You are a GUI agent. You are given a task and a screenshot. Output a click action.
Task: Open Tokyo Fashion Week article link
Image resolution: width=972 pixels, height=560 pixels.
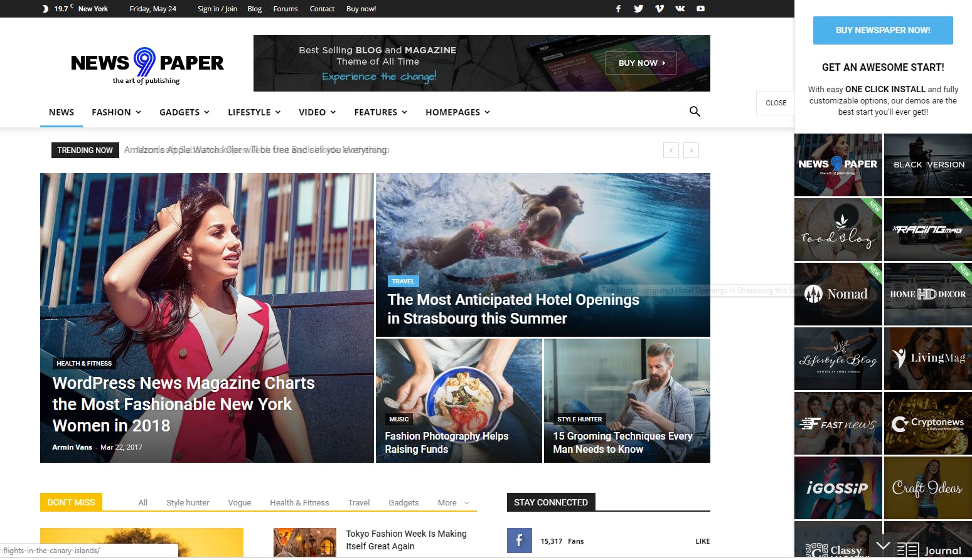click(406, 540)
